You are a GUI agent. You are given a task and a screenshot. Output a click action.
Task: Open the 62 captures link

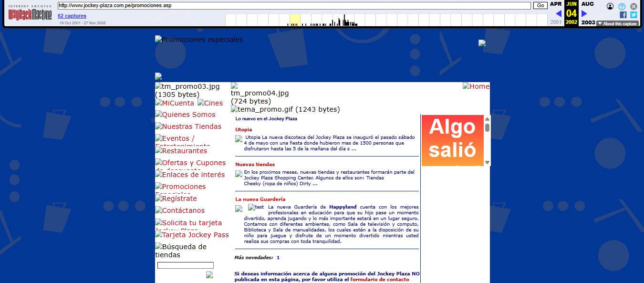[72, 16]
